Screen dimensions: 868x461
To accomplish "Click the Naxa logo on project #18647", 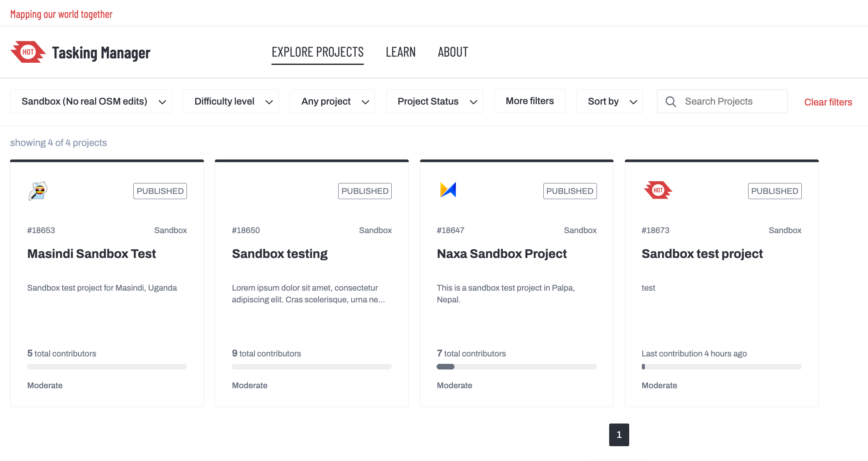I will click(448, 190).
